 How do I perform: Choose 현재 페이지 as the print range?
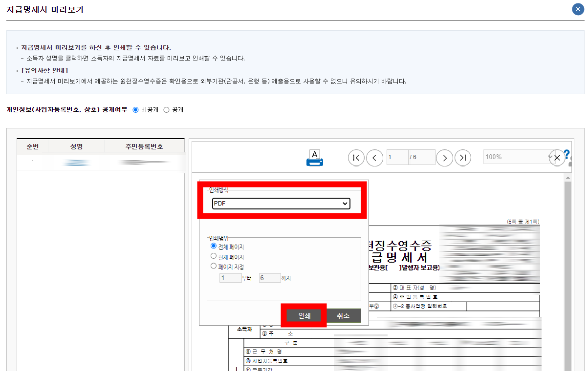[x=214, y=256]
